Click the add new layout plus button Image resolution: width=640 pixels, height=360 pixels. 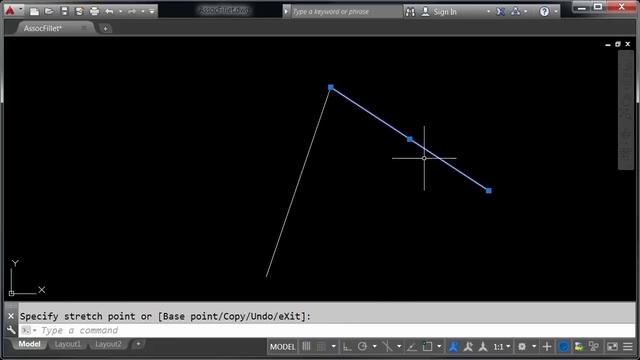(138, 344)
